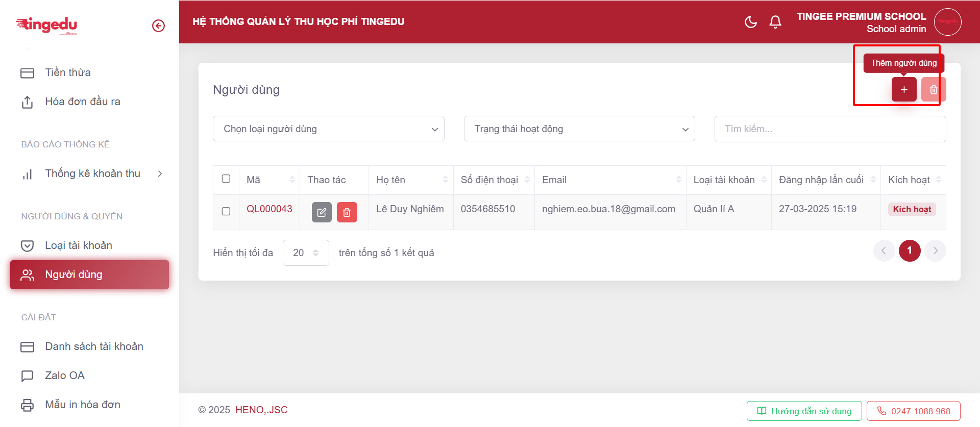Edit user QL000043 with the pencil icon
The height and width of the screenshot is (427, 980).
coord(322,212)
